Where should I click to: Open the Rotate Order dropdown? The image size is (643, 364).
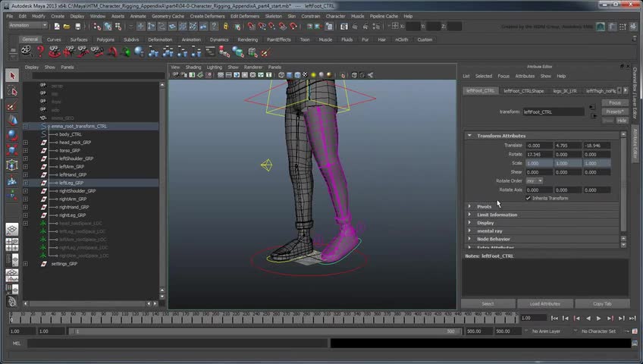pyautogui.click(x=535, y=180)
